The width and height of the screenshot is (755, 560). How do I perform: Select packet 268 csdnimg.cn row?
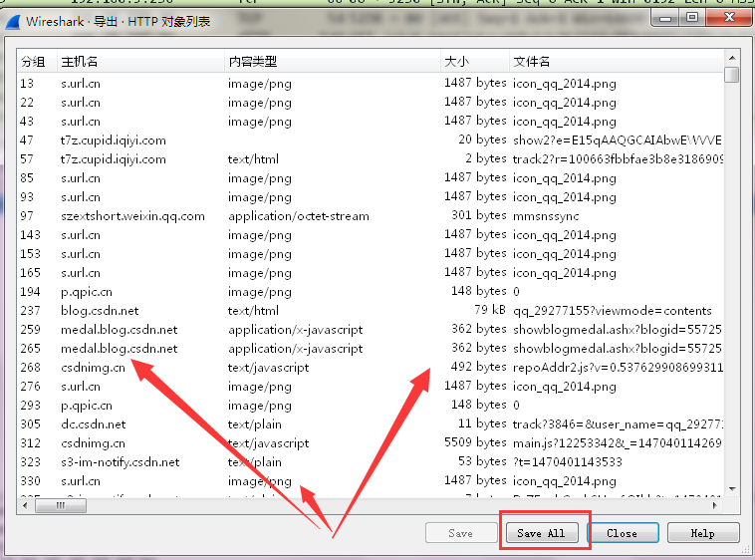tap(370, 368)
